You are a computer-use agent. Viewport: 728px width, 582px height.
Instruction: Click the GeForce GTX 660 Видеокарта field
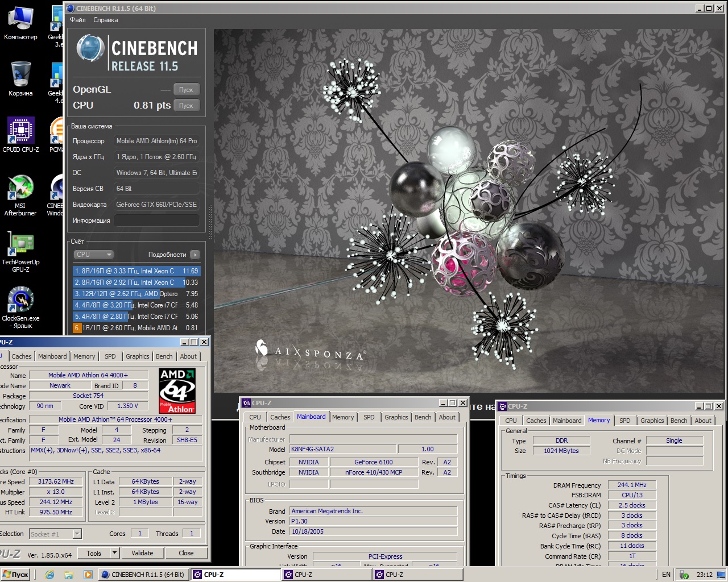pos(156,205)
